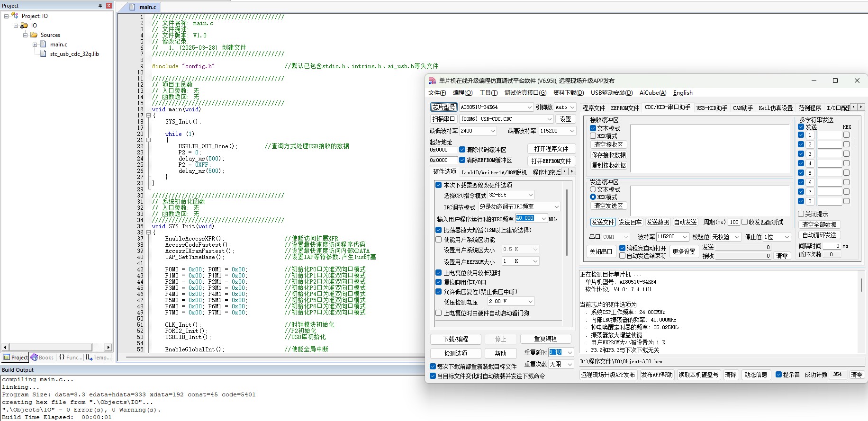This screenshot has width=868, height=421.
Task: Click the STC programmer window title icon
Action: (432, 81)
